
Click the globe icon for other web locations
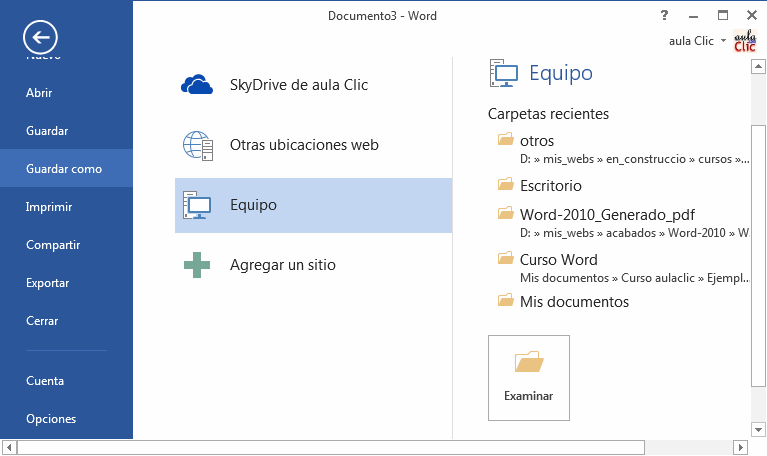click(198, 145)
